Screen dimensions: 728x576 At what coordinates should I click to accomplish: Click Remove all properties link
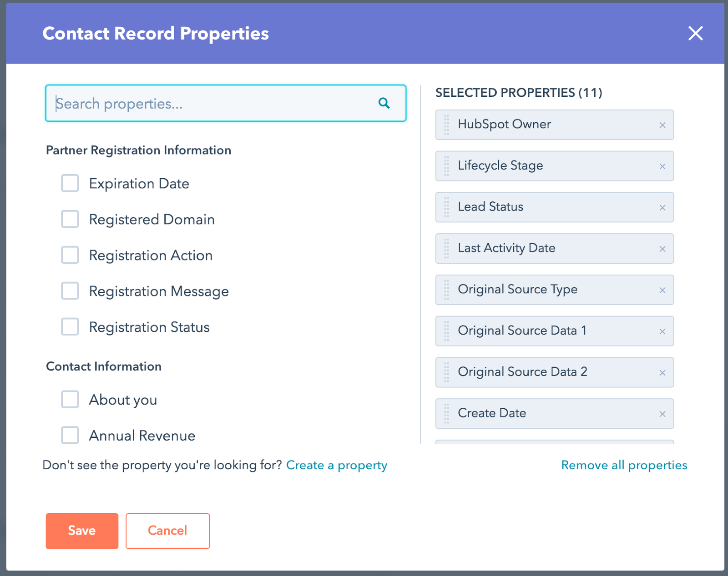click(x=624, y=465)
